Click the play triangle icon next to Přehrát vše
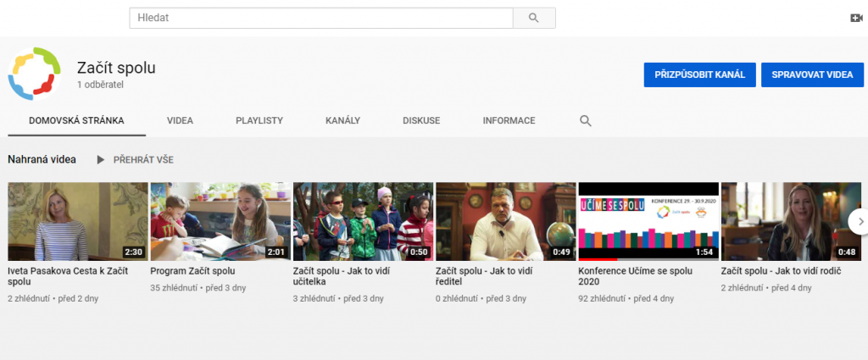Viewport: 868px width, 360px height. tap(101, 159)
